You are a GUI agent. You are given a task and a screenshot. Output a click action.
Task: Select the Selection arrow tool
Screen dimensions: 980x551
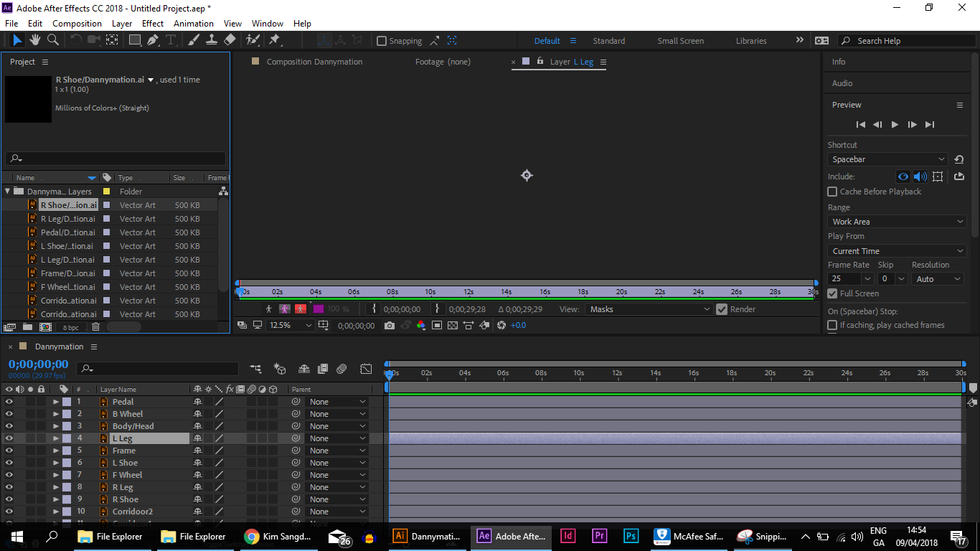tap(17, 40)
